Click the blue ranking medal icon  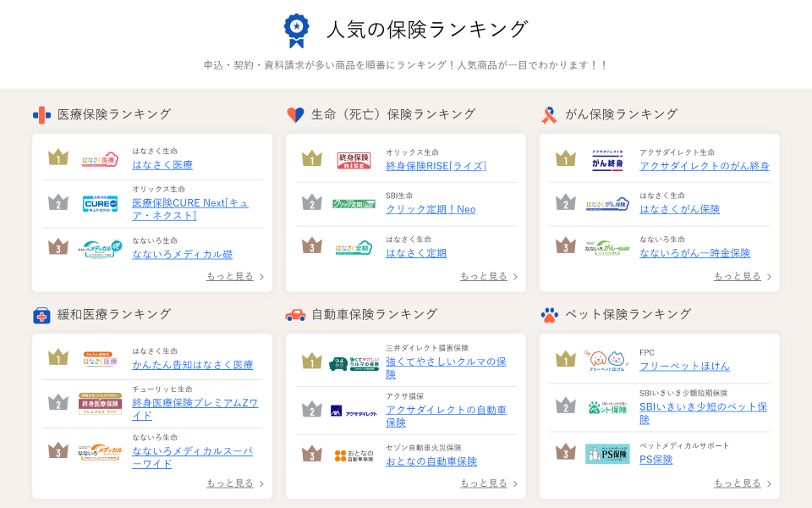pyautogui.click(x=296, y=30)
